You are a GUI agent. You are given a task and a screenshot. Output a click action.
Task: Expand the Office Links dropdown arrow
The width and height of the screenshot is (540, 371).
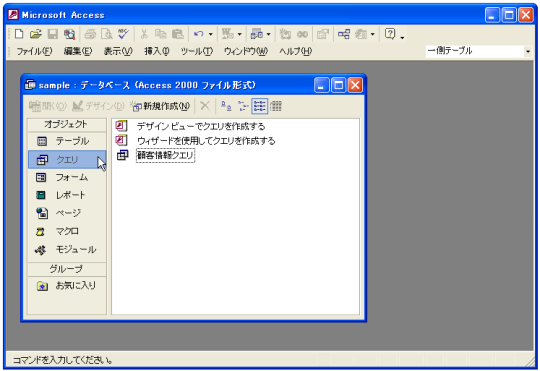coord(239,34)
